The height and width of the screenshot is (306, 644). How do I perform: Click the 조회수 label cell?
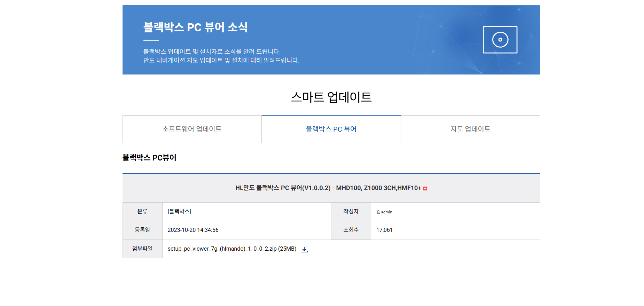click(351, 230)
